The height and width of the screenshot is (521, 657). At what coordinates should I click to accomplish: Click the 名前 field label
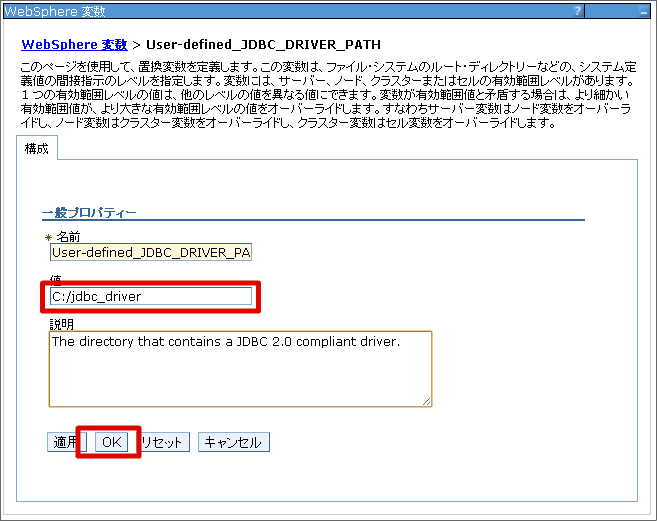coord(68,237)
